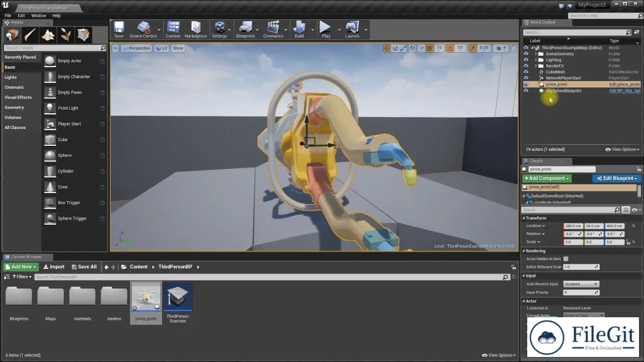This screenshot has width=644, height=362.
Task: Toggle world/local coordinate system globe icon
Action: coord(413,48)
